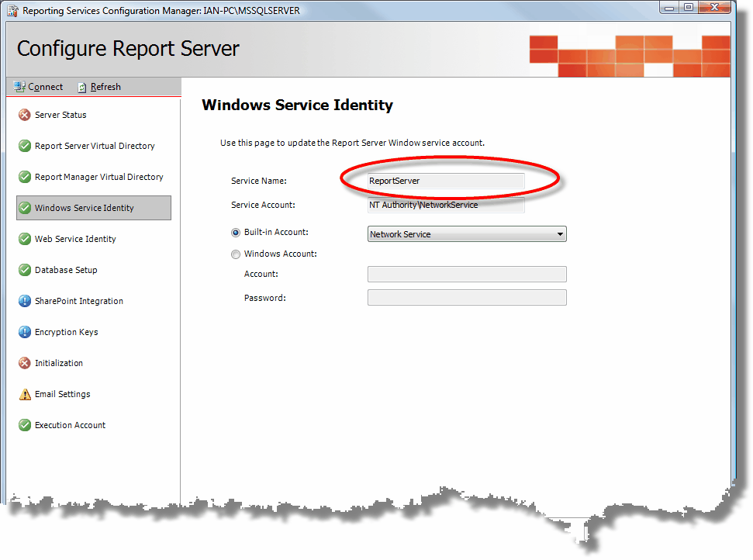Open the Execution Account page
Viewport: 753px width, 560px height.
tap(70, 425)
